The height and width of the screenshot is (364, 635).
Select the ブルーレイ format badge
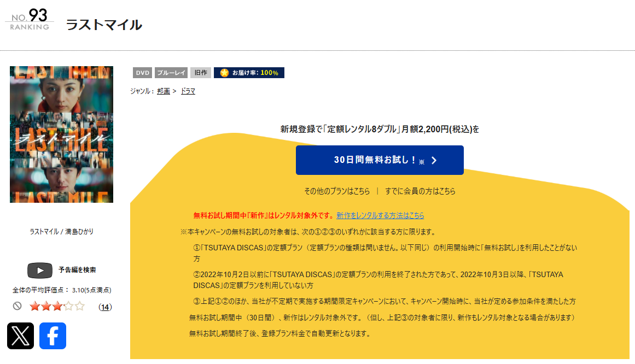pyautogui.click(x=171, y=72)
